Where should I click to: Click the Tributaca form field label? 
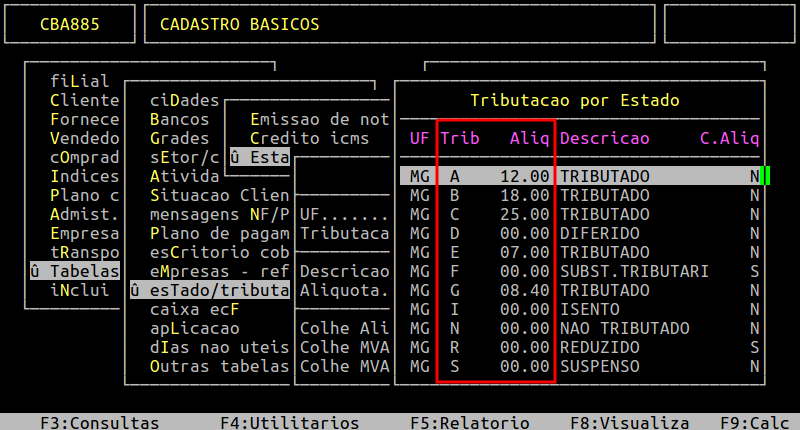click(x=344, y=233)
